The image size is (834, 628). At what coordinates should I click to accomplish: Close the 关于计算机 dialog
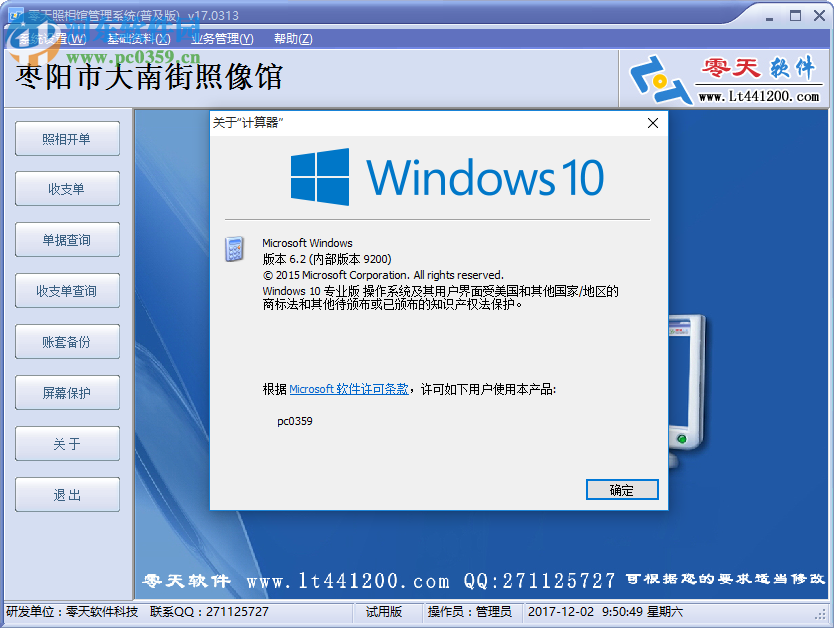[x=652, y=123]
